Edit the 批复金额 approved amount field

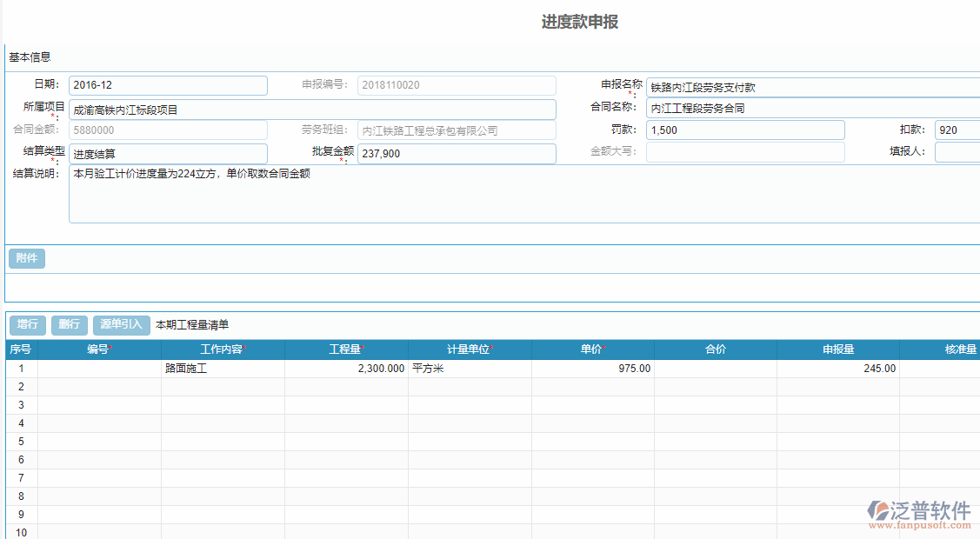(x=457, y=153)
